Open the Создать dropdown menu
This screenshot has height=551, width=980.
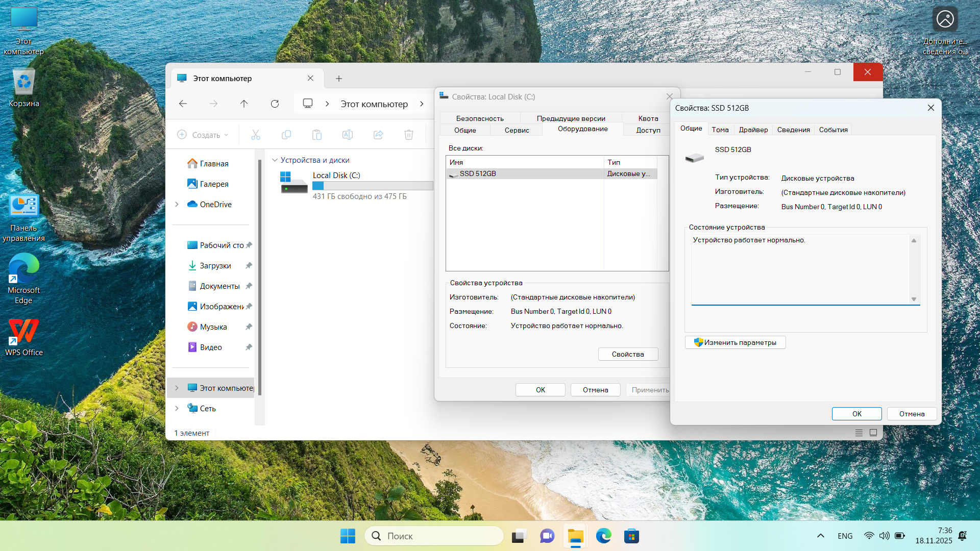203,135
